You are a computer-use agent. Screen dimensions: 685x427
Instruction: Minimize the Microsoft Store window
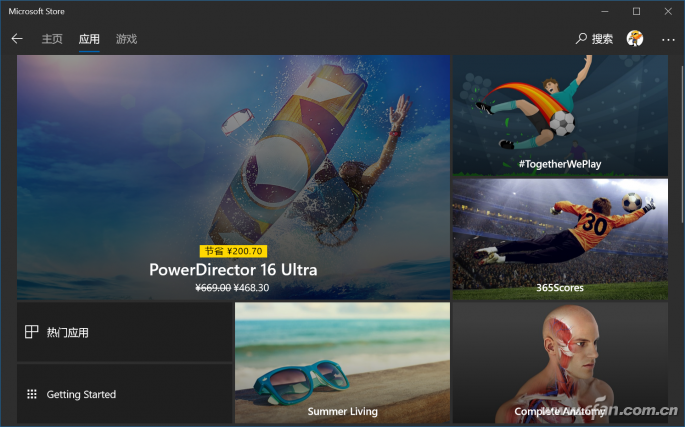point(605,11)
